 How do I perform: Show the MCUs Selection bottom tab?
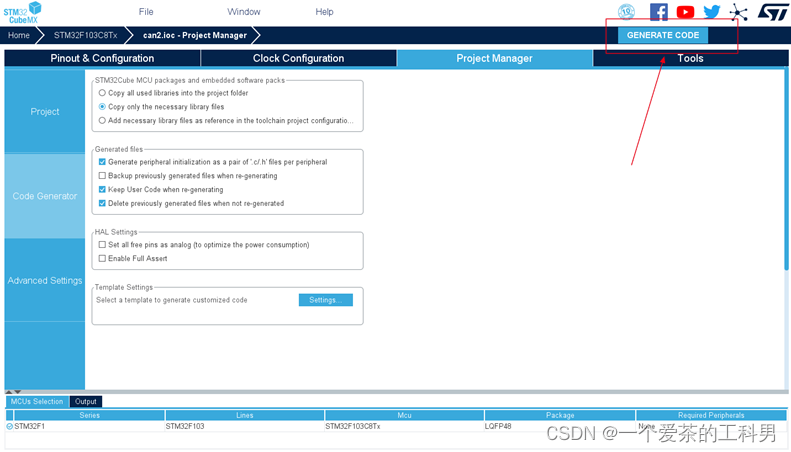click(37, 402)
